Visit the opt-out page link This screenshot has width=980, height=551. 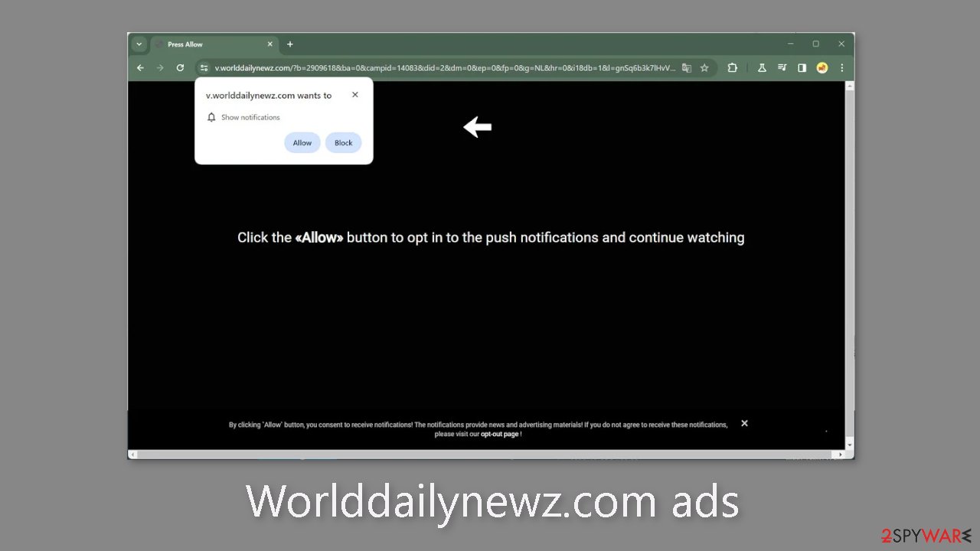[499, 433]
